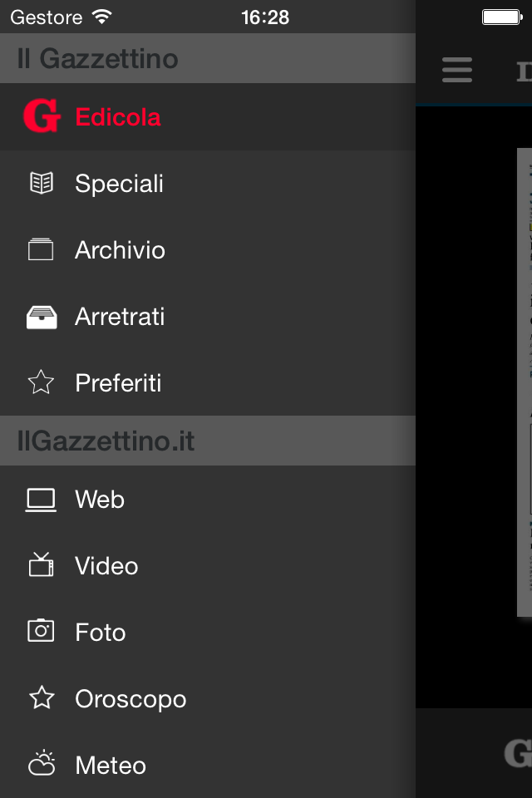This screenshot has width=532, height=798.
Task: Tap the newspaper page thumbnail behind the menu
Action: tap(525, 382)
